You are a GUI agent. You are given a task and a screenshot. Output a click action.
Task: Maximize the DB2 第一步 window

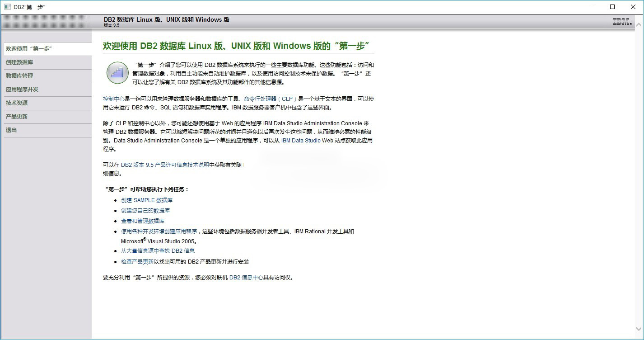pyautogui.click(x=612, y=7)
